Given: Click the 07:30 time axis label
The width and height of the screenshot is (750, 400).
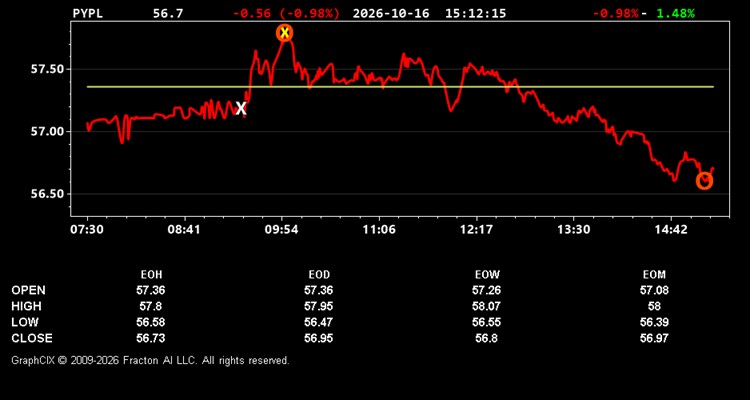Looking at the screenshot, I should pyautogui.click(x=88, y=230).
